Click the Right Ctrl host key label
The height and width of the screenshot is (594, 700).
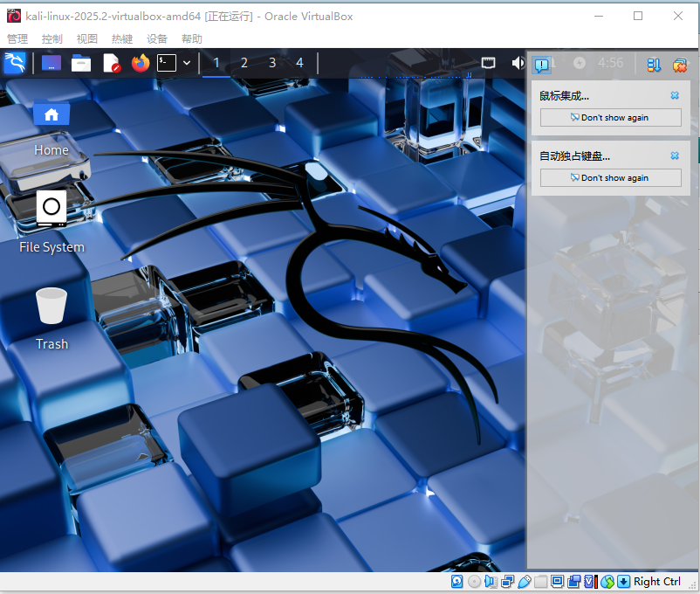tap(657, 582)
